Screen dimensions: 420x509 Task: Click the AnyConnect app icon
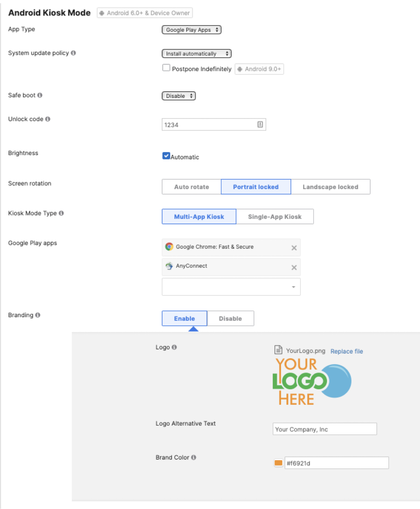pyautogui.click(x=169, y=266)
